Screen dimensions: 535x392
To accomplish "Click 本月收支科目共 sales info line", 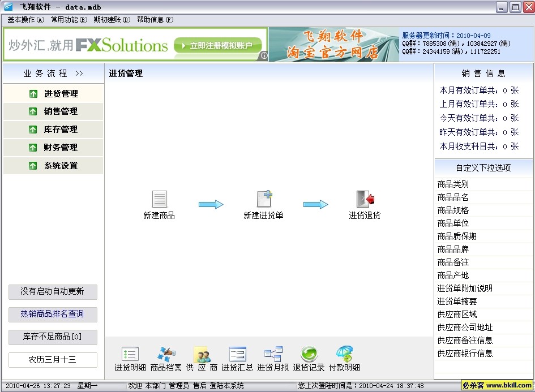I will 479,147.
